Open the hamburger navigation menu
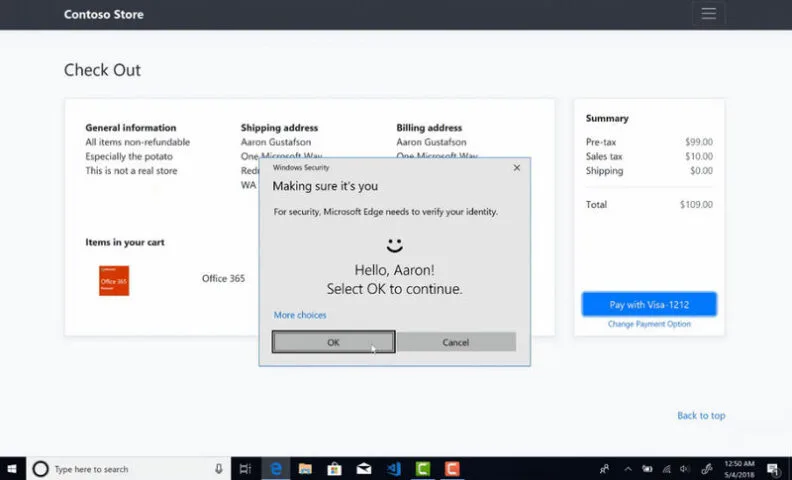The height and width of the screenshot is (480, 792). point(709,14)
